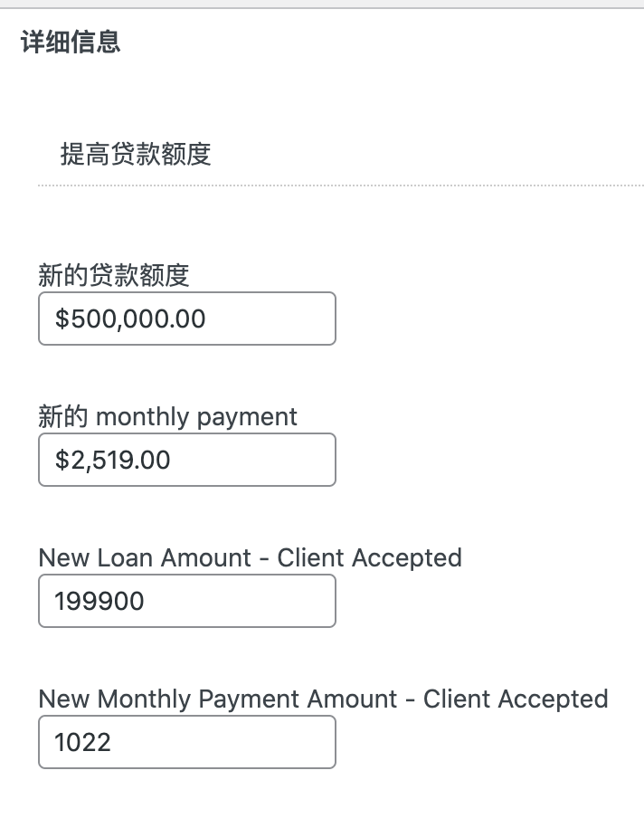The width and height of the screenshot is (644, 818).
Task: Click the dotted divider under 提高贷款额度
Action: [340, 185]
